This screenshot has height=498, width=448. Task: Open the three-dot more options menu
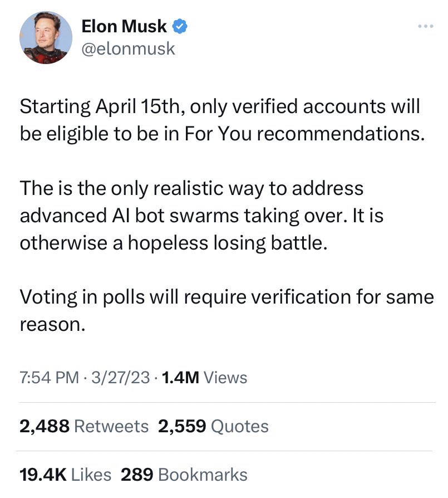click(x=426, y=26)
